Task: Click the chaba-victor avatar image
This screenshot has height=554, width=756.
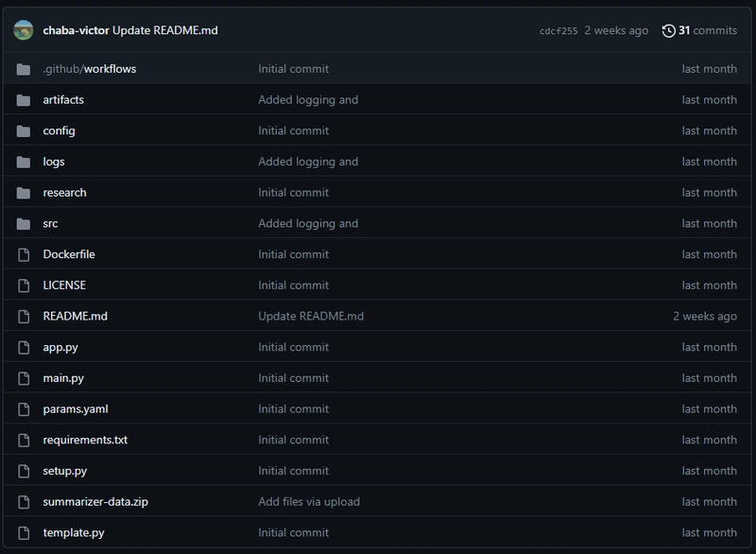Action: [23, 30]
